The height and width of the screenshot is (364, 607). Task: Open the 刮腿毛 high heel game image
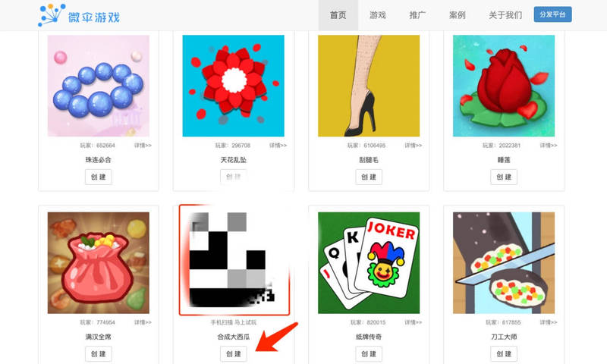pyautogui.click(x=369, y=86)
